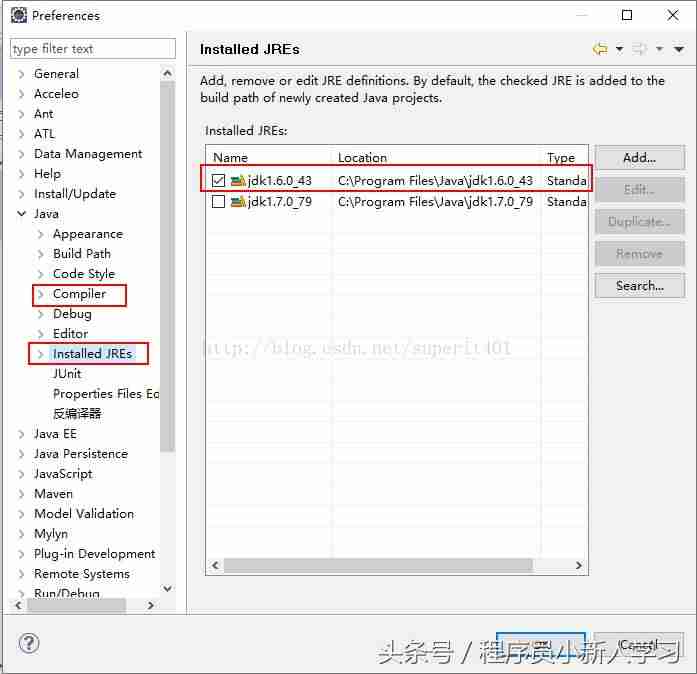The width and height of the screenshot is (697, 674).
Task: Select Model Validation in the tree
Action: click(84, 514)
